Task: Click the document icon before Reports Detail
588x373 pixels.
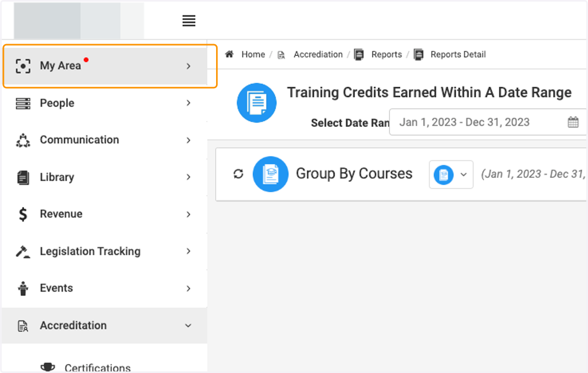Action: coord(418,54)
